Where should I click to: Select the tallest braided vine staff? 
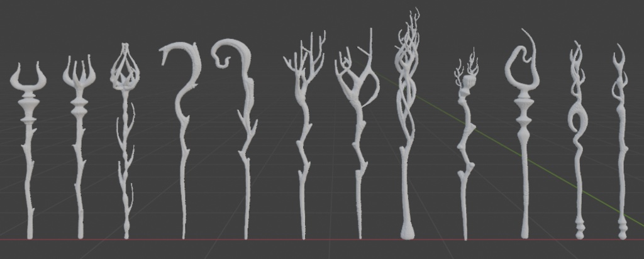point(407,124)
